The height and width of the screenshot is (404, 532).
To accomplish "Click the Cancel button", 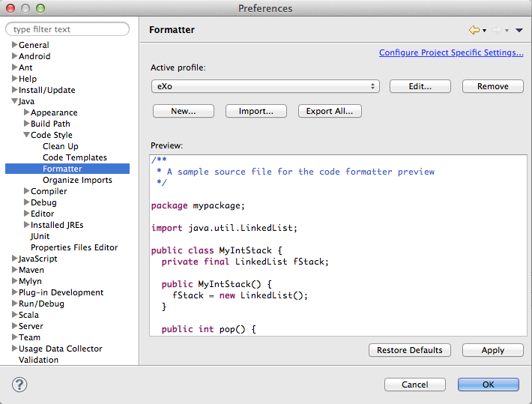I will pyautogui.click(x=414, y=385).
